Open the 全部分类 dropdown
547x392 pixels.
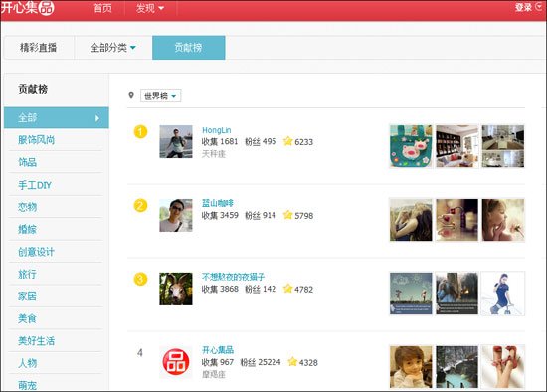click(x=112, y=48)
